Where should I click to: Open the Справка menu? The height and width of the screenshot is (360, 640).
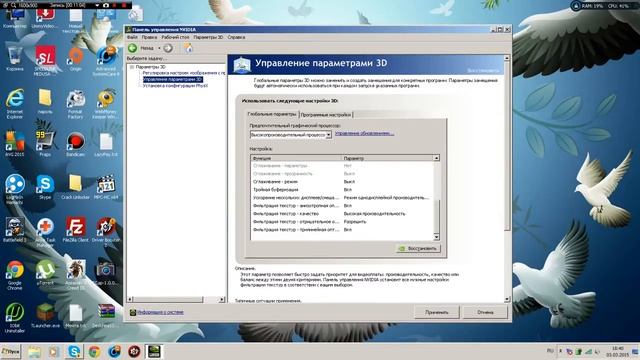(x=236, y=37)
